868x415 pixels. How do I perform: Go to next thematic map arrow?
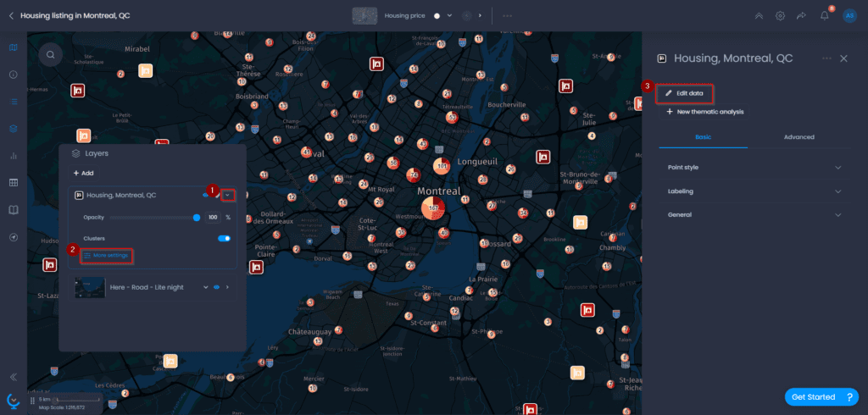[480, 15]
